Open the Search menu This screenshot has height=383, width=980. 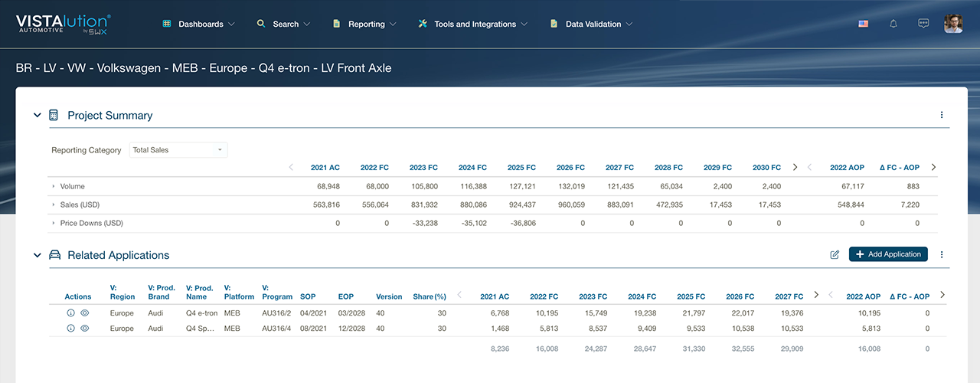pyautogui.click(x=283, y=24)
